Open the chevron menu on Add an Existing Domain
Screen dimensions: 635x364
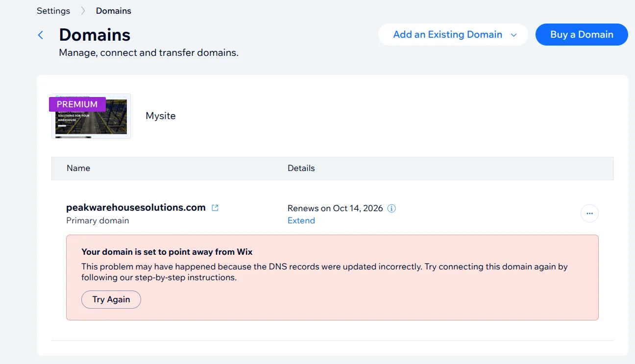pyautogui.click(x=513, y=35)
